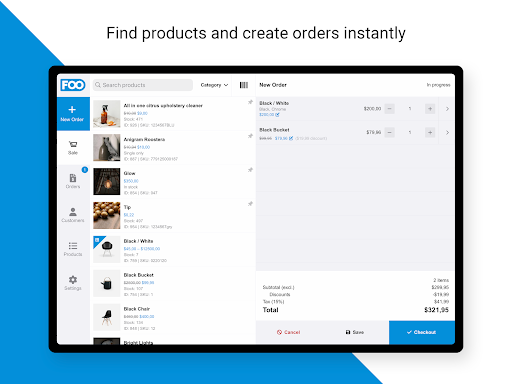Save the current order

[x=355, y=332]
